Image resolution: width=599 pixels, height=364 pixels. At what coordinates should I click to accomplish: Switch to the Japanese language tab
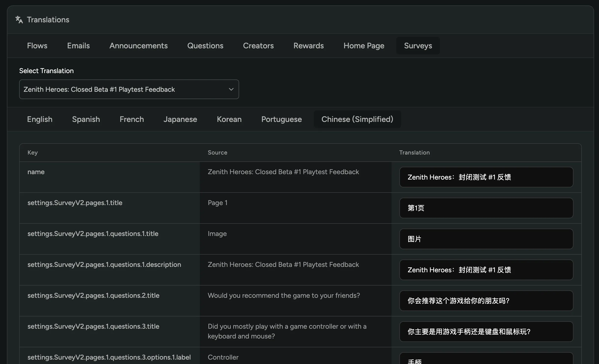[180, 119]
